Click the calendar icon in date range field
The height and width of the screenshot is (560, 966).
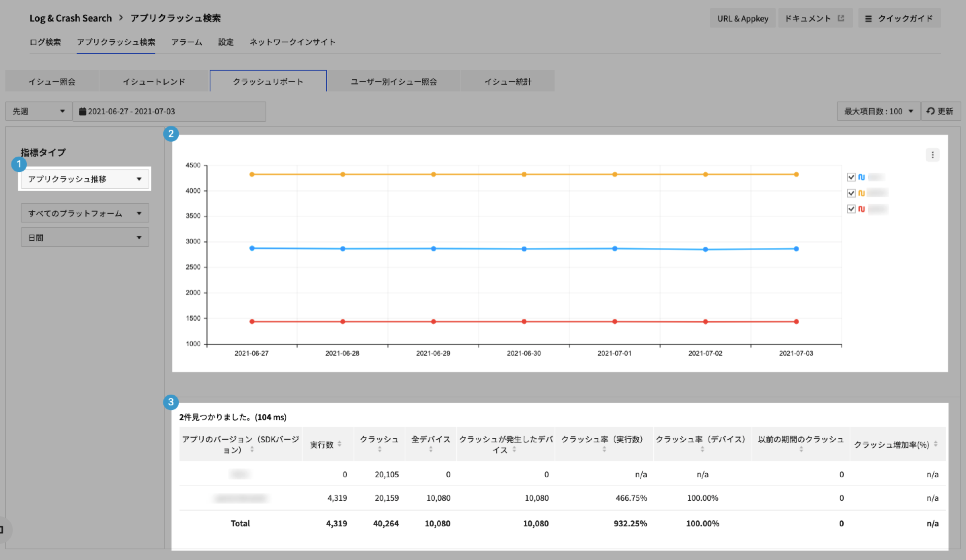point(82,111)
